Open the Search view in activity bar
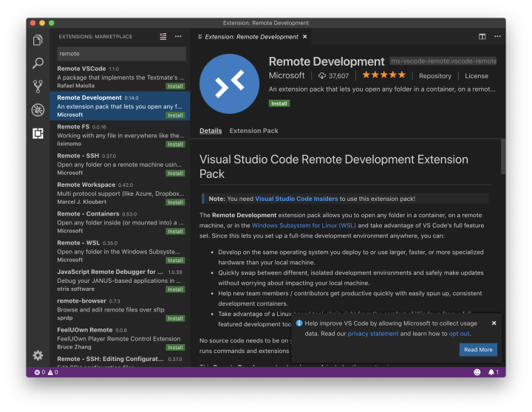532x412 pixels. 38,63
